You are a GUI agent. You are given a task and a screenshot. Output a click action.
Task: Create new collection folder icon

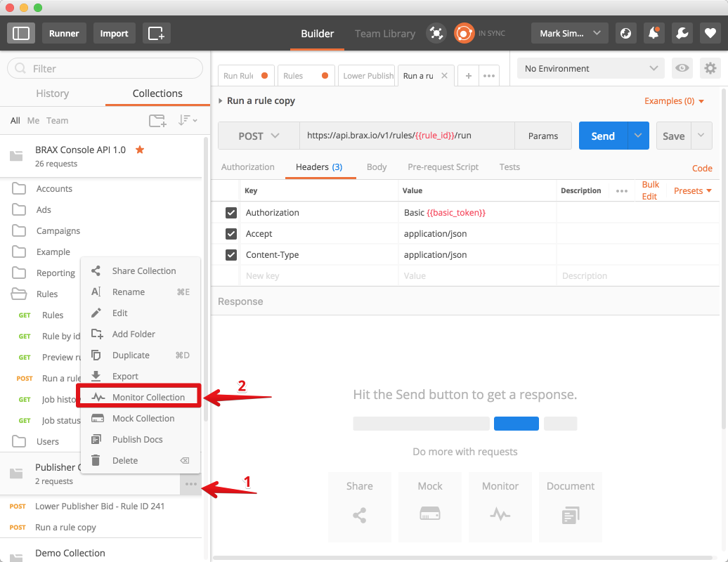click(157, 121)
